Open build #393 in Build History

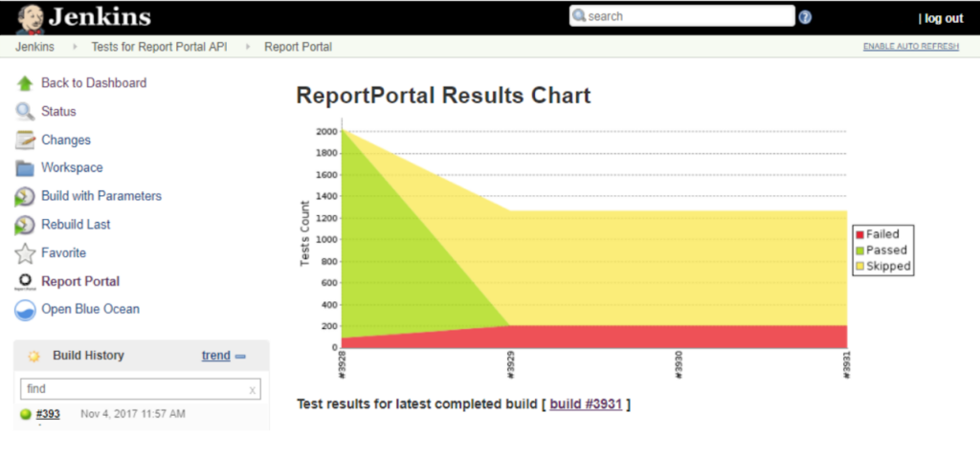point(48,414)
